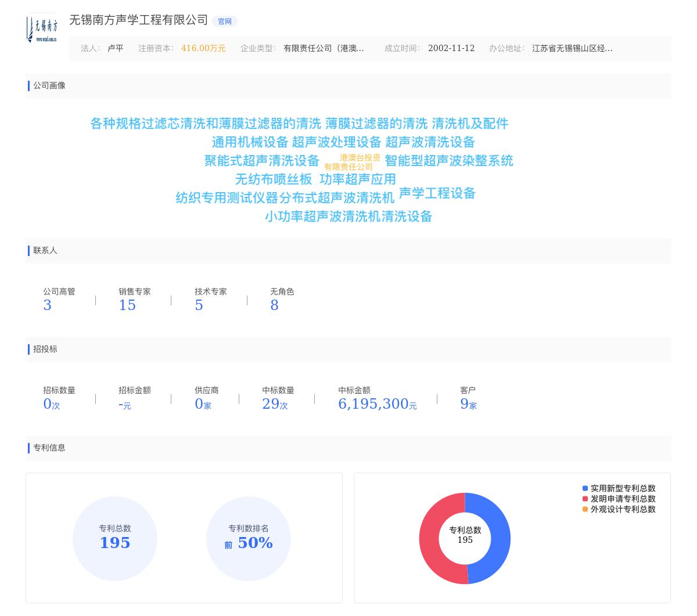This screenshot has height=616, width=697.
Task: Click keyword 聚能式超声清洗设备
Action: pos(262,161)
